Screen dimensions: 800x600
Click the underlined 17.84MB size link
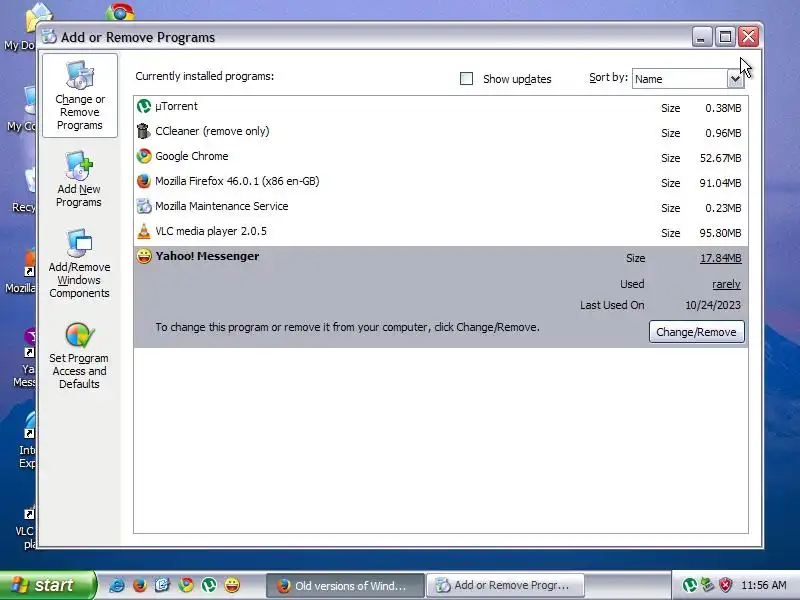720,258
